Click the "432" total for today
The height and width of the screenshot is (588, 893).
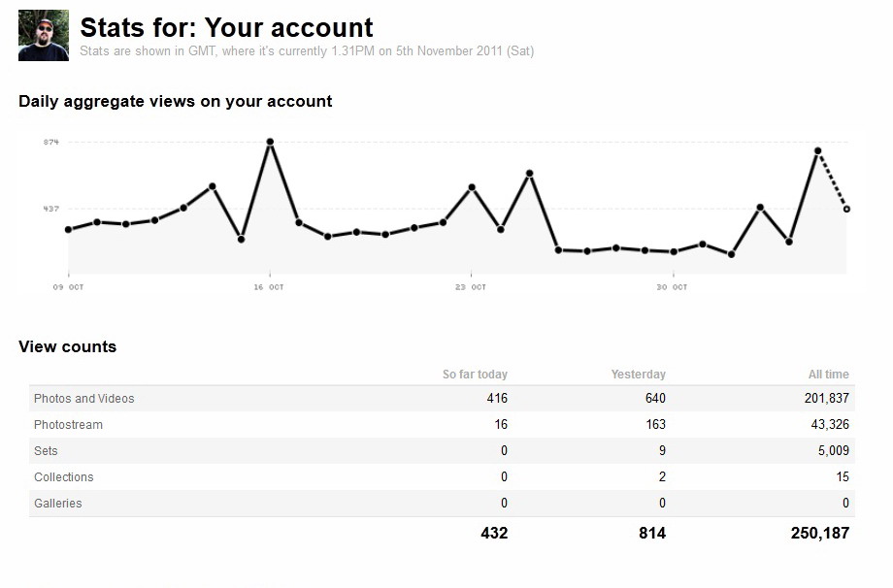click(494, 534)
